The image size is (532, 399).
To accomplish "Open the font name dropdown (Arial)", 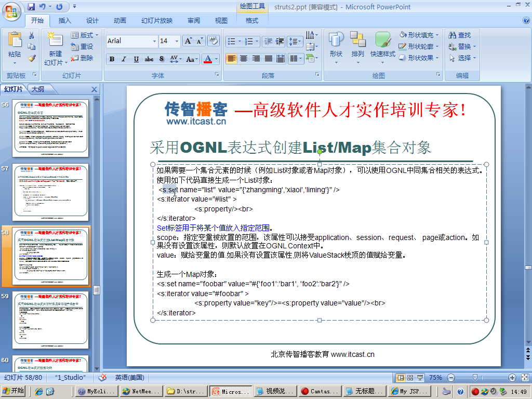I will point(154,41).
